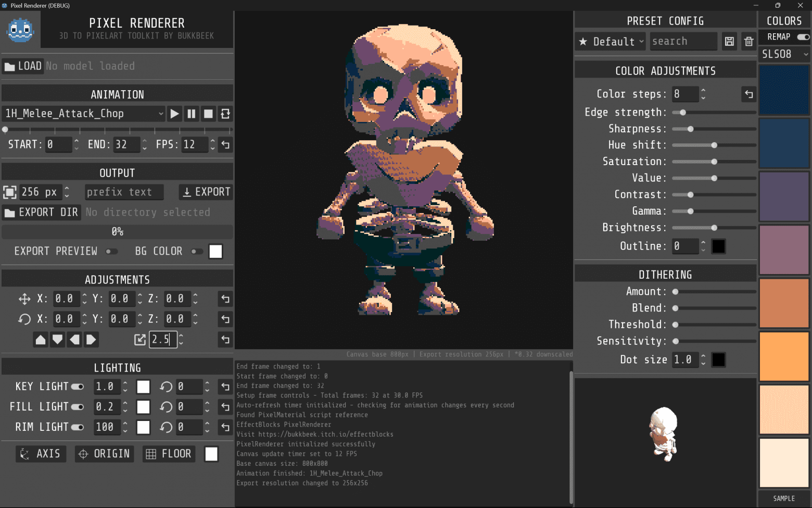812x508 pixels.
Task: Open the Default preset dropdown
Action: [610, 41]
